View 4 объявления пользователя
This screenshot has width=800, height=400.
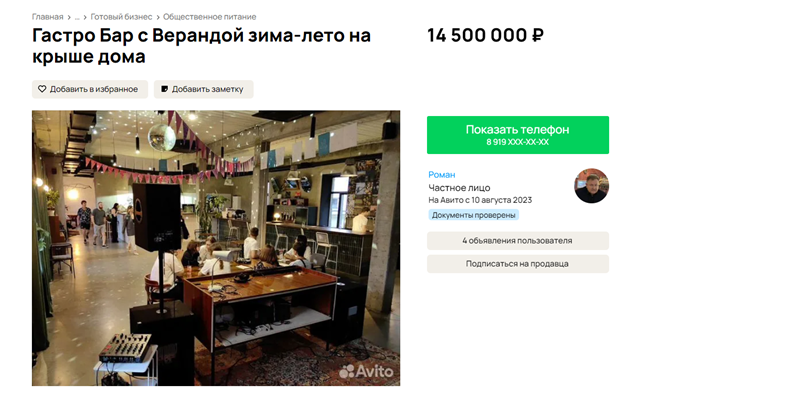pos(518,241)
